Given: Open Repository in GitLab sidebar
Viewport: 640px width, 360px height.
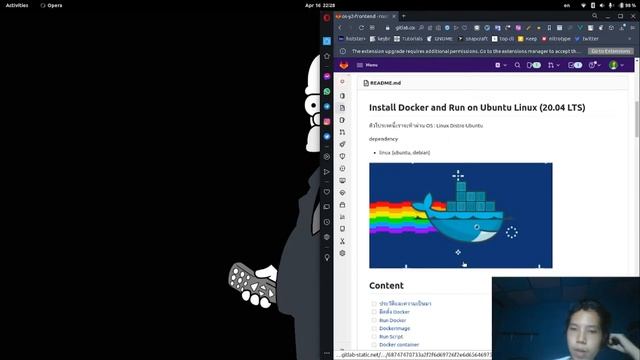Looking at the screenshot, I should click(x=342, y=108).
